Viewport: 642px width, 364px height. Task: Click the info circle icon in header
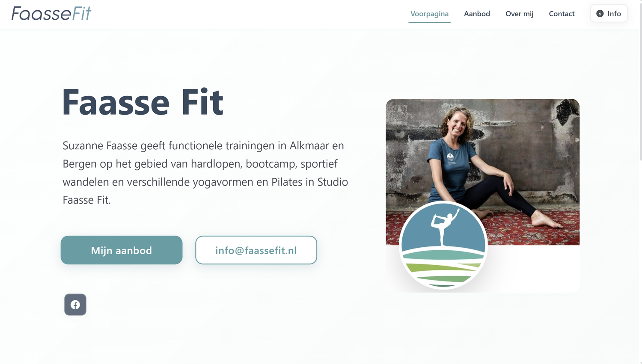[x=600, y=14]
